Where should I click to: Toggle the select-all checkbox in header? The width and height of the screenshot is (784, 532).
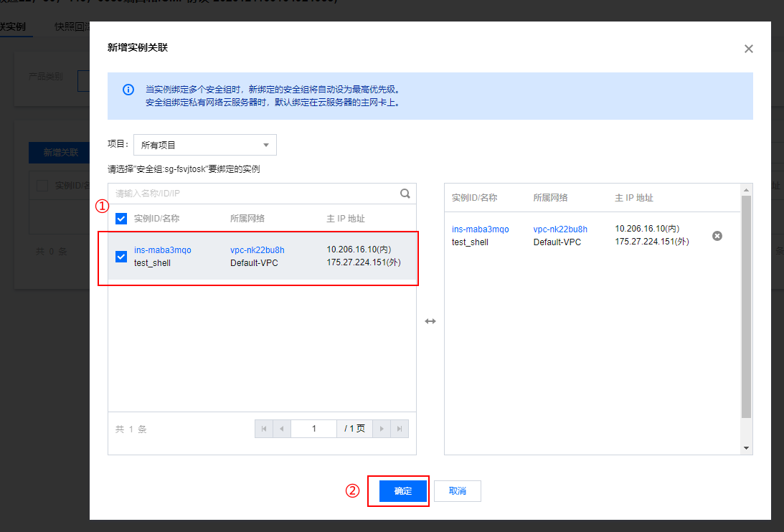click(121, 219)
